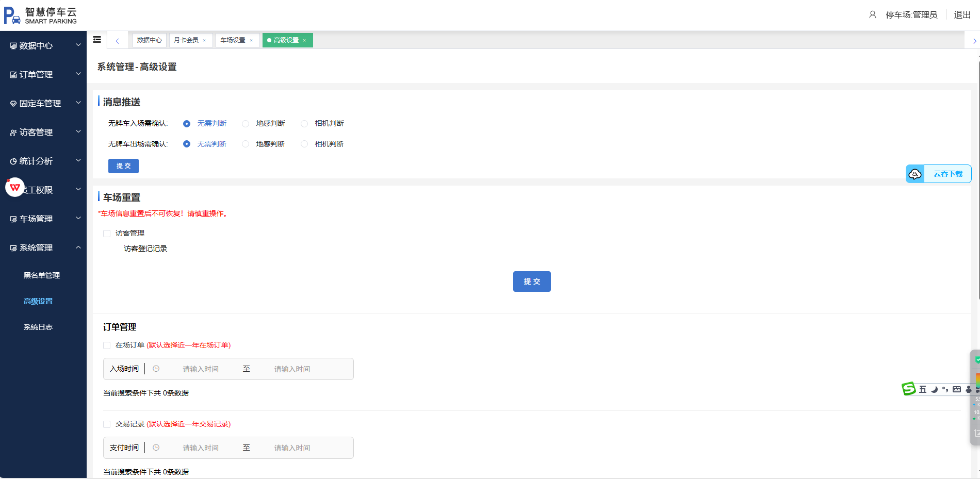The width and height of the screenshot is (980, 479).
Task: Click the red WPS floating icon
Action: point(15,187)
